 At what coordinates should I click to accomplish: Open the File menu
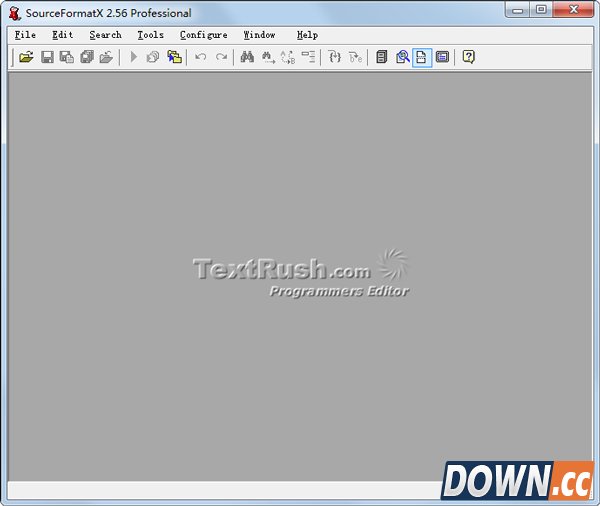click(25, 35)
